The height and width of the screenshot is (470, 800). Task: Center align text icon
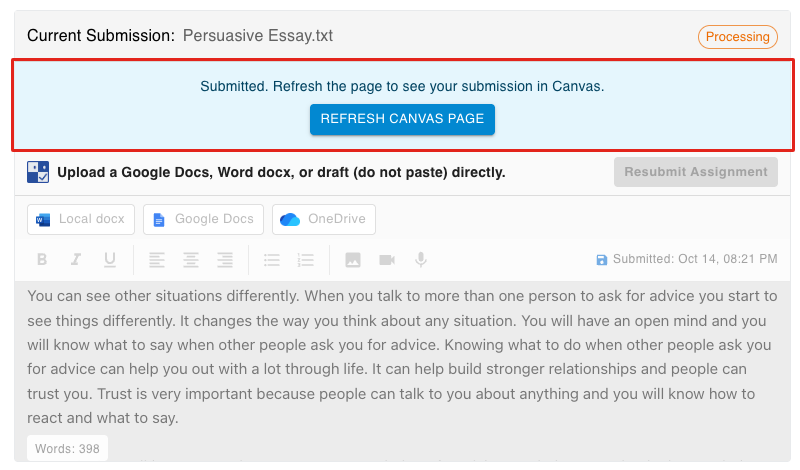191,260
